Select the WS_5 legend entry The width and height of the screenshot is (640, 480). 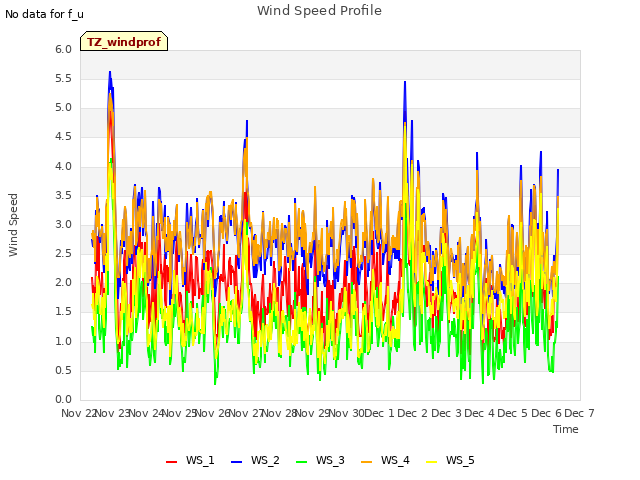coord(450,460)
